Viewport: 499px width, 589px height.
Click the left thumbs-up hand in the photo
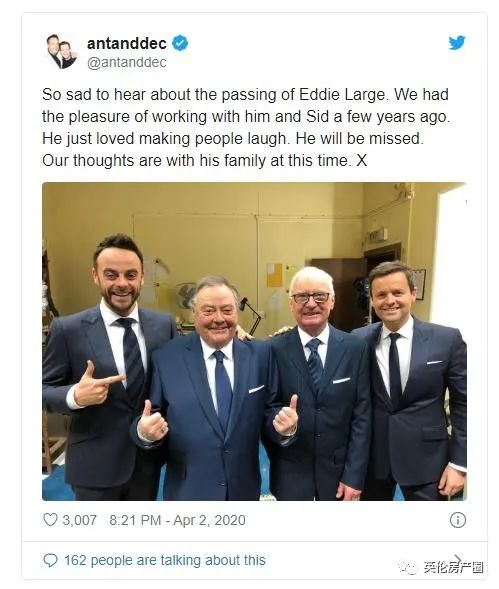151,421
